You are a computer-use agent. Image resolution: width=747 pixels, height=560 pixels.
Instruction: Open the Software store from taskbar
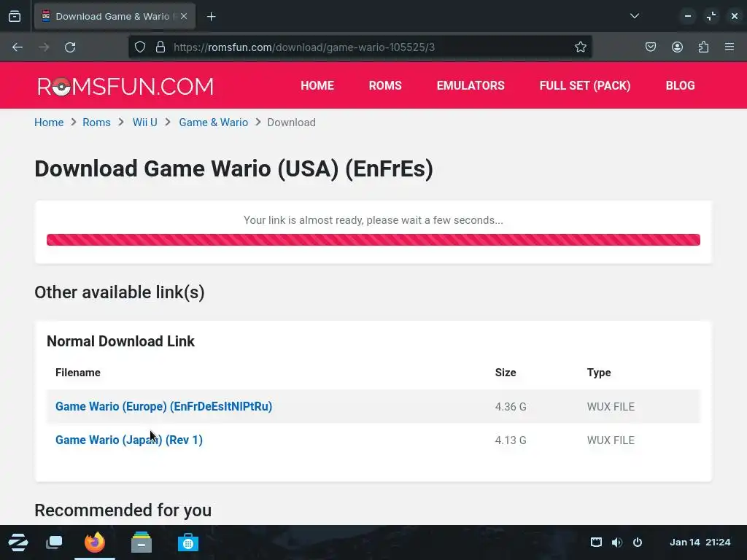[188, 542]
